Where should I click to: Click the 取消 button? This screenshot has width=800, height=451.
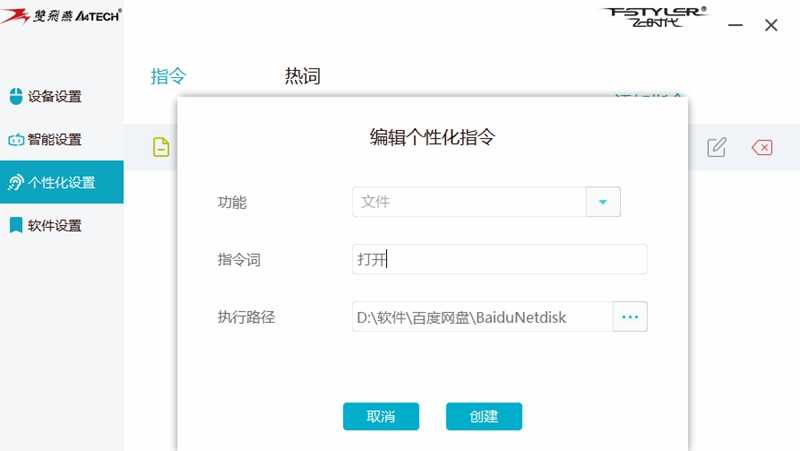381,416
